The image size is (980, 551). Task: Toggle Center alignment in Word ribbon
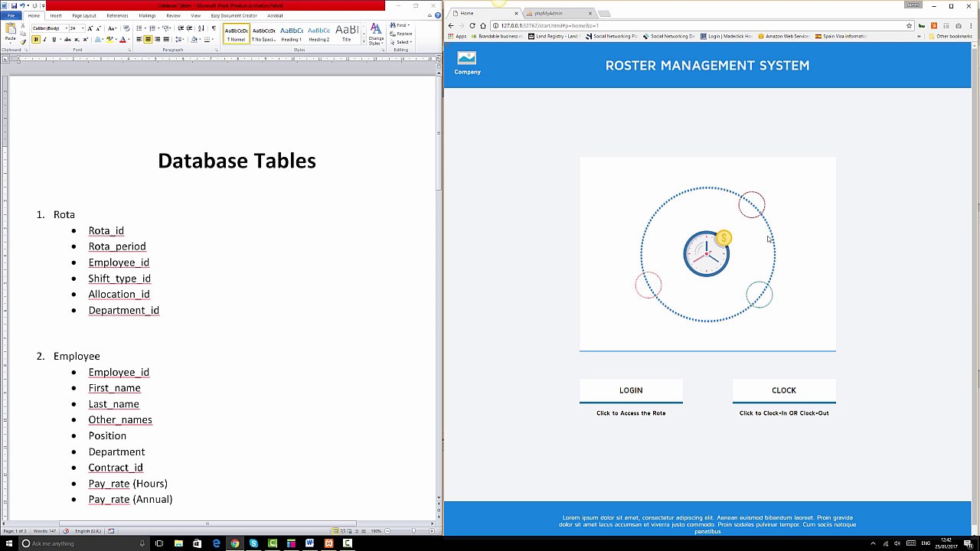tap(148, 40)
